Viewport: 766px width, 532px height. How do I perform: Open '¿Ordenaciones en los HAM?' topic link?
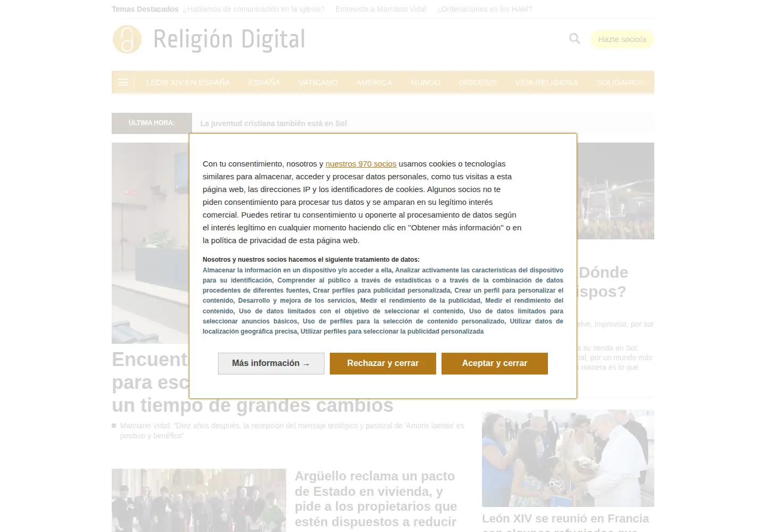tap(485, 9)
